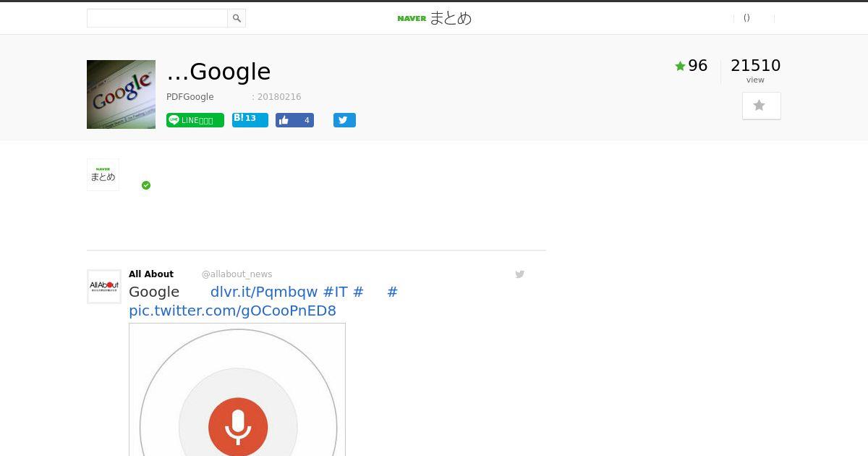Open the All About account name

(x=151, y=274)
